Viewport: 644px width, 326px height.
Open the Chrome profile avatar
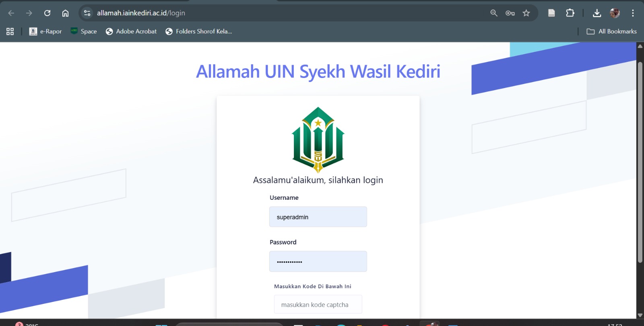pos(615,13)
